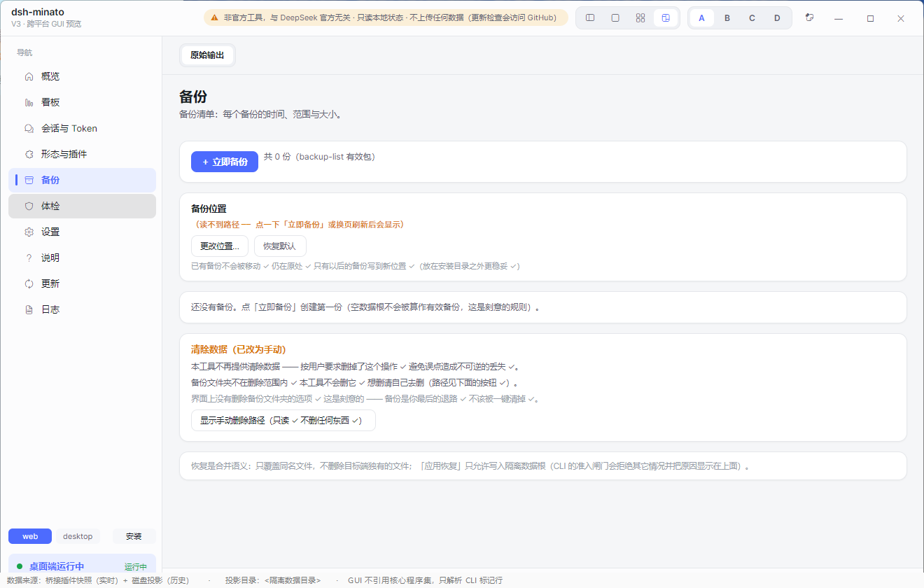The image size is (924, 588).
Task: Click 显示手动删除路径 button
Action: 283,421
